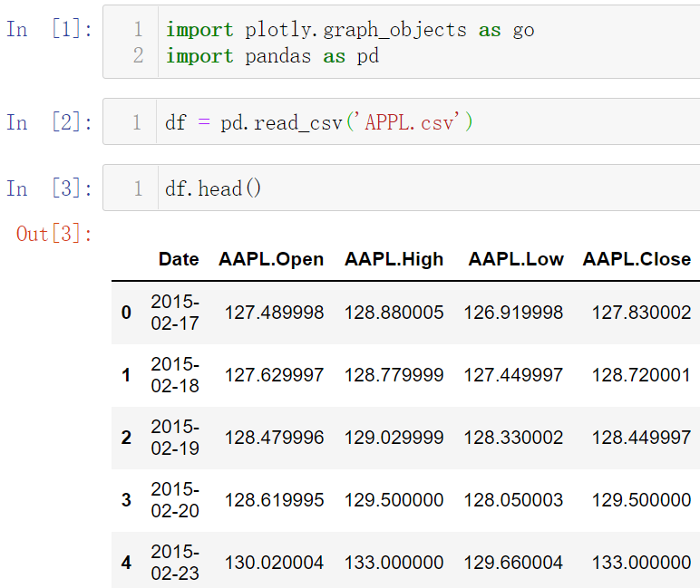Image resolution: width=700 pixels, height=588 pixels.
Task: Click row index 4 in dataframe
Action: tap(126, 562)
